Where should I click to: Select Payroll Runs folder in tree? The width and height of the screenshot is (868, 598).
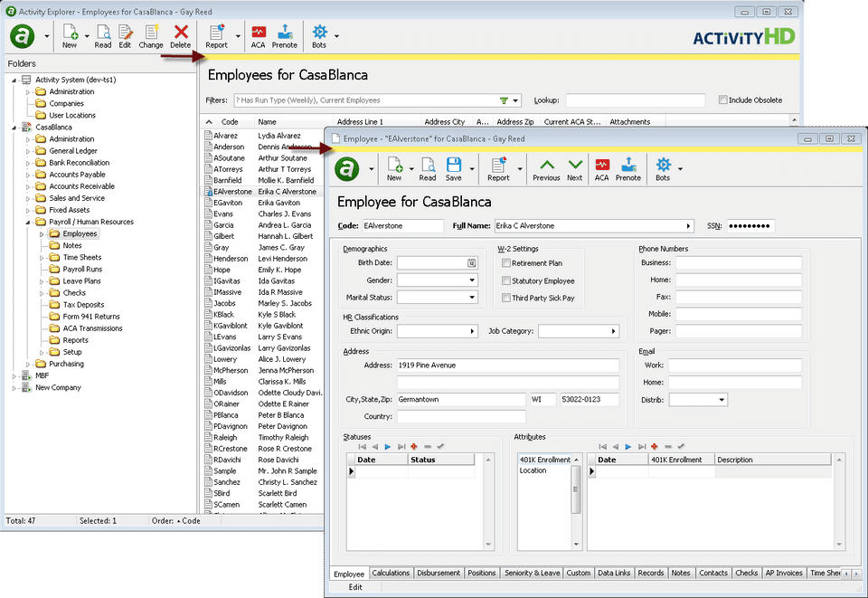point(82,270)
